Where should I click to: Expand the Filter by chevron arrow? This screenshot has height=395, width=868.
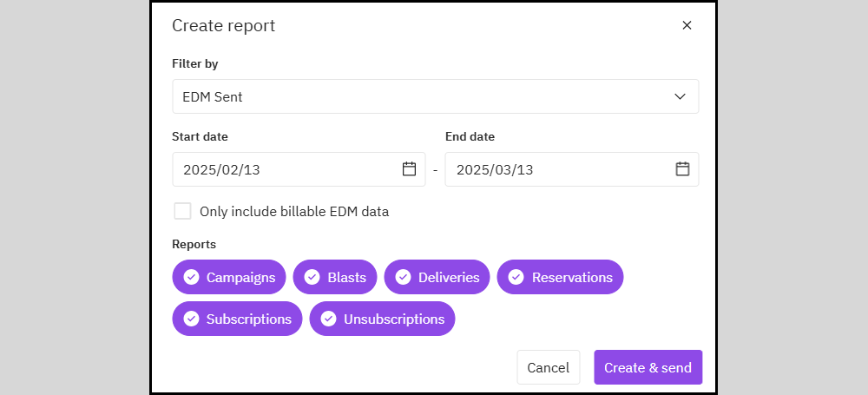tap(681, 96)
